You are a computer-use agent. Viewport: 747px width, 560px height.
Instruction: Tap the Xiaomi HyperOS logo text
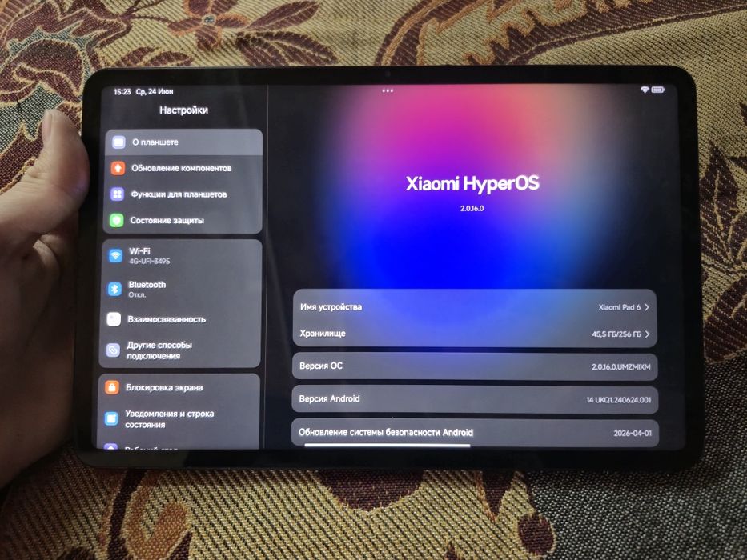point(472,184)
